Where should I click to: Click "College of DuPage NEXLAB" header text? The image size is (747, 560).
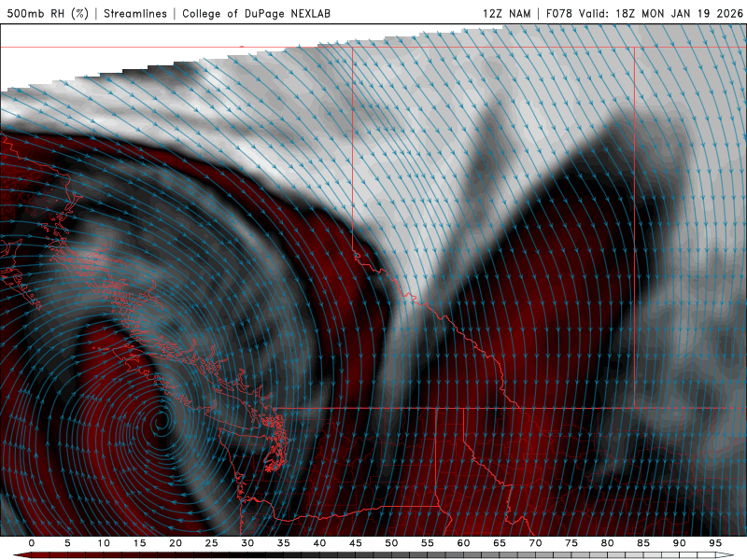tap(256, 13)
